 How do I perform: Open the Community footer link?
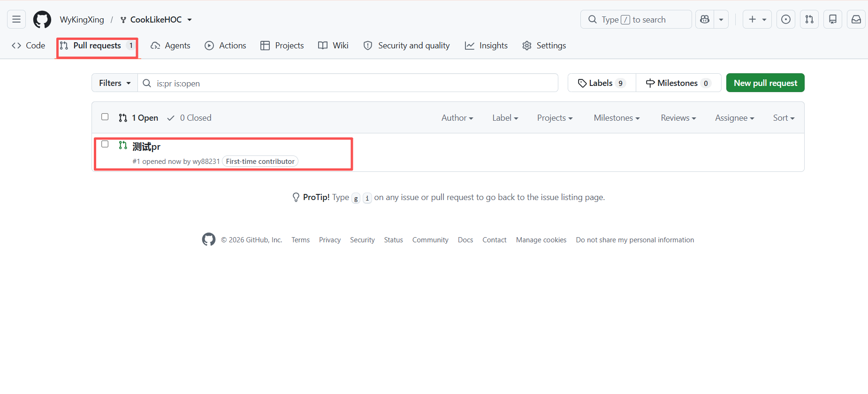point(430,240)
